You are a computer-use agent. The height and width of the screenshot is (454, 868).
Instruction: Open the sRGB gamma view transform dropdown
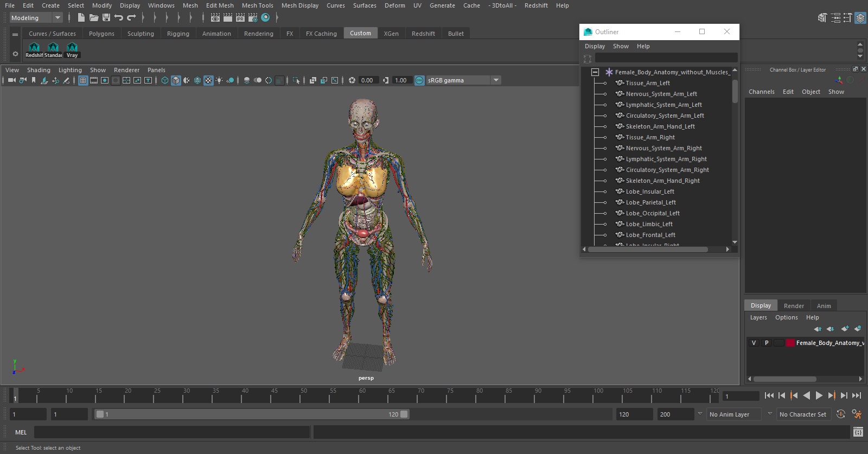click(x=463, y=80)
